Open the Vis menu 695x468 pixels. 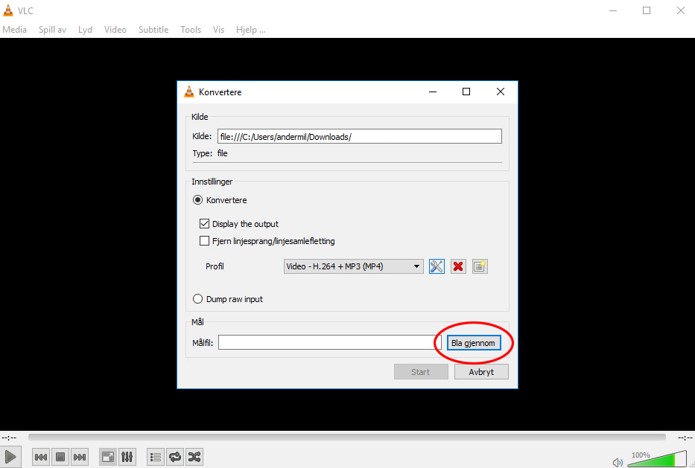tap(219, 30)
